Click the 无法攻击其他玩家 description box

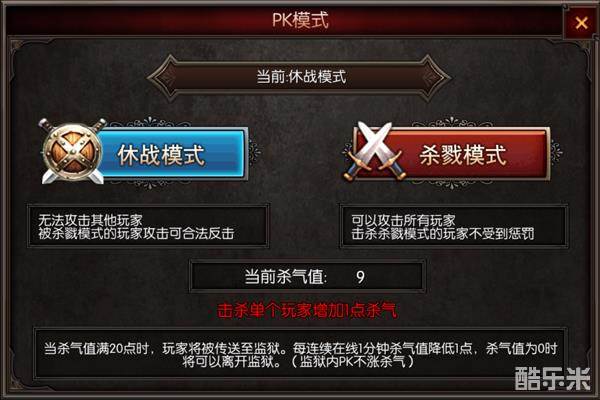pos(148,226)
